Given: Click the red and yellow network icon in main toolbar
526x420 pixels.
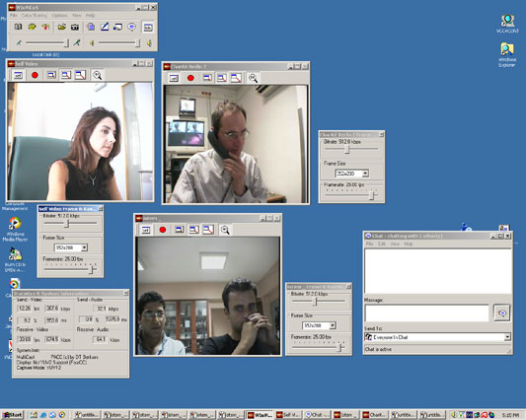Looking at the screenshot, I should coord(45,27).
